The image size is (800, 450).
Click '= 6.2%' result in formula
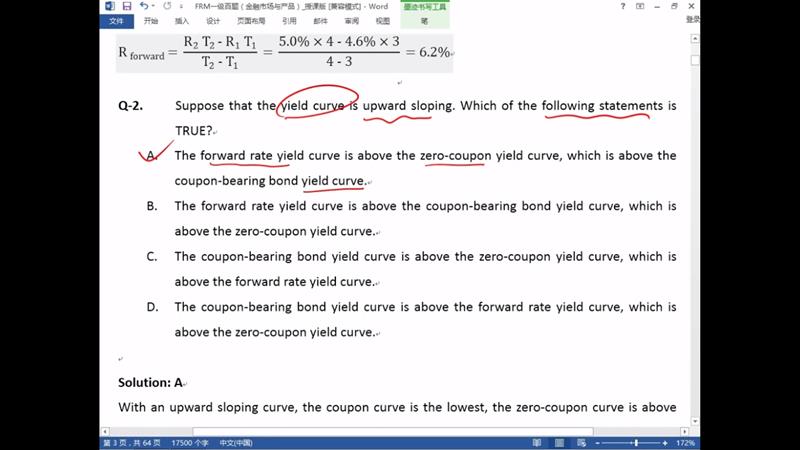[428, 52]
